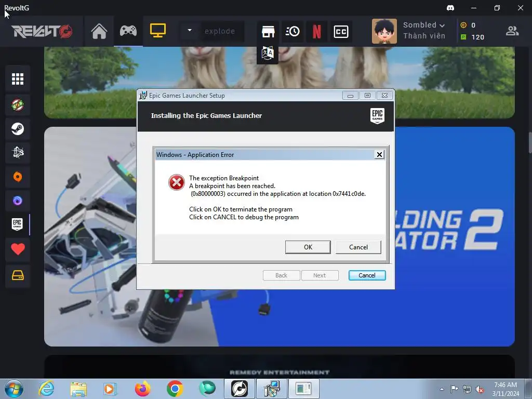The width and height of the screenshot is (532, 399).
Task: Click the user avatar picture
Action: 384,31
